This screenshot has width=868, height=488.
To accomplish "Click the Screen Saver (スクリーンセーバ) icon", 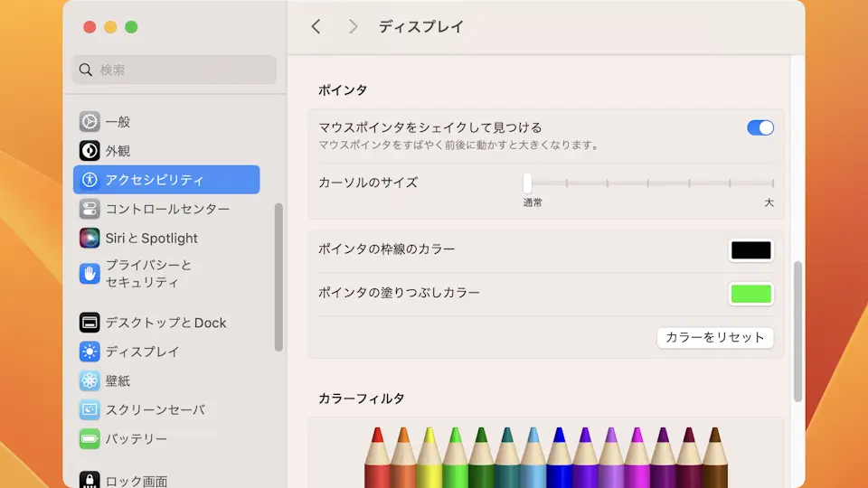I will 90,409.
